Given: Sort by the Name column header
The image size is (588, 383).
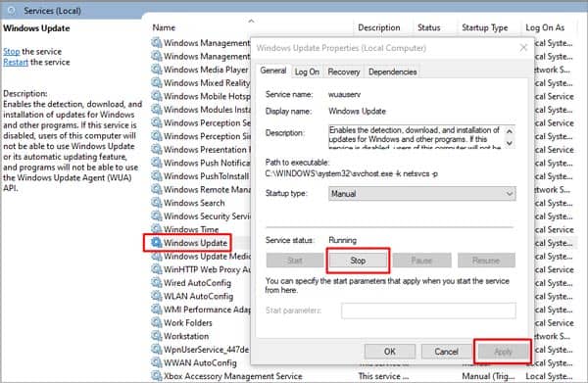Looking at the screenshot, I should (x=164, y=27).
